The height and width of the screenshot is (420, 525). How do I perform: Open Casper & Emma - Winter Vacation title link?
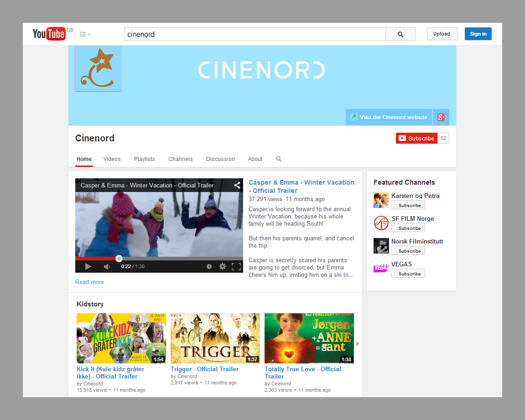pos(301,187)
